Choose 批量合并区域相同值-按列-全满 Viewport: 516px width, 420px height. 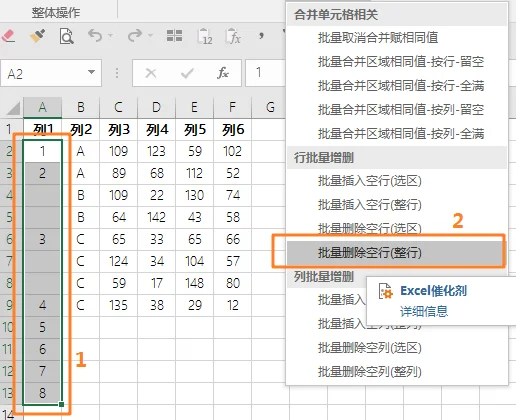(x=397, y=134)
